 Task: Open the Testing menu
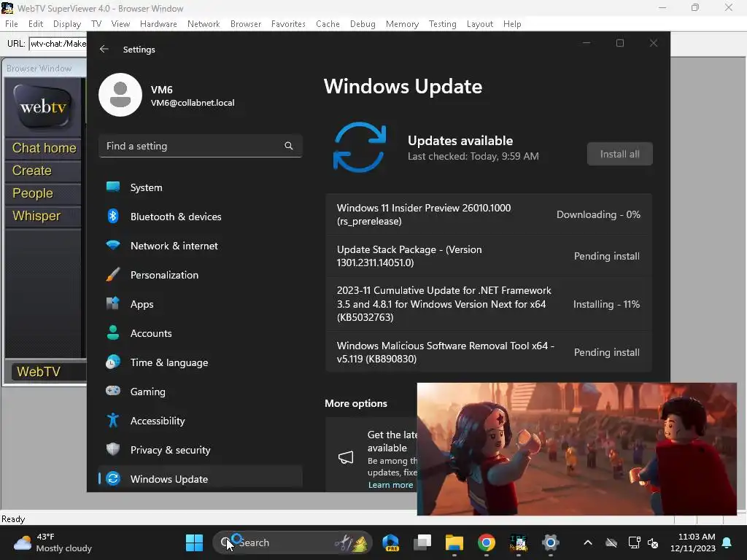click(x=443, y=24)
